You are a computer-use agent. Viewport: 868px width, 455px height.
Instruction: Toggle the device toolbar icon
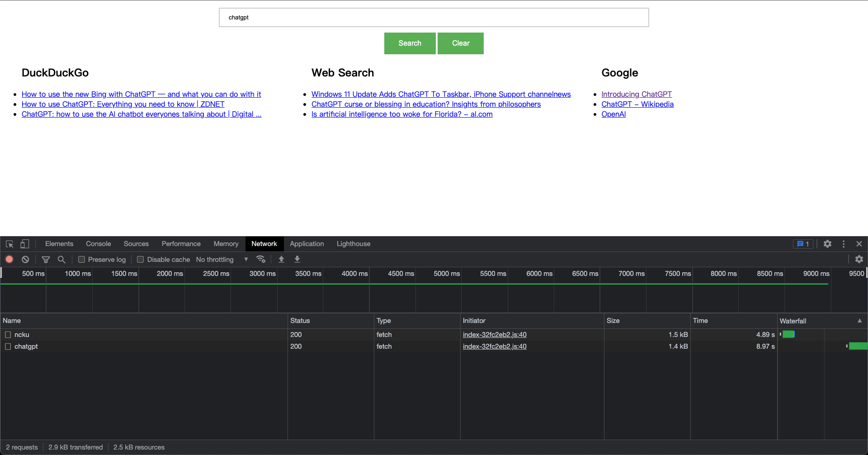coord(25,244)
